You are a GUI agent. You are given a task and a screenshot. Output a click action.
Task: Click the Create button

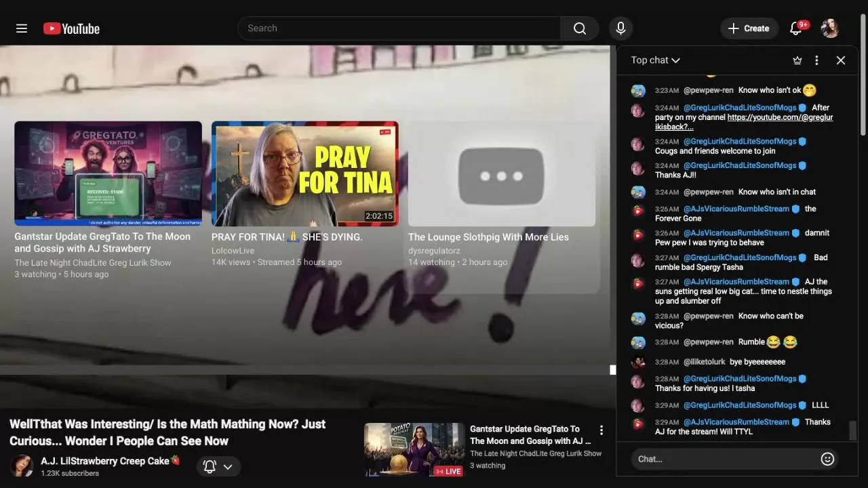point(749,28)
